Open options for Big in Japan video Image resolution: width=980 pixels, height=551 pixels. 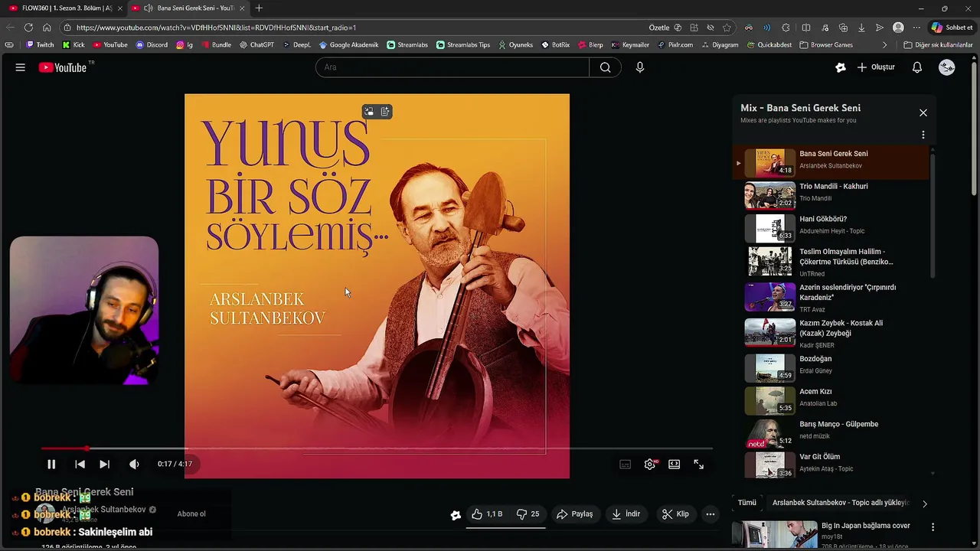tap(933, 527)
